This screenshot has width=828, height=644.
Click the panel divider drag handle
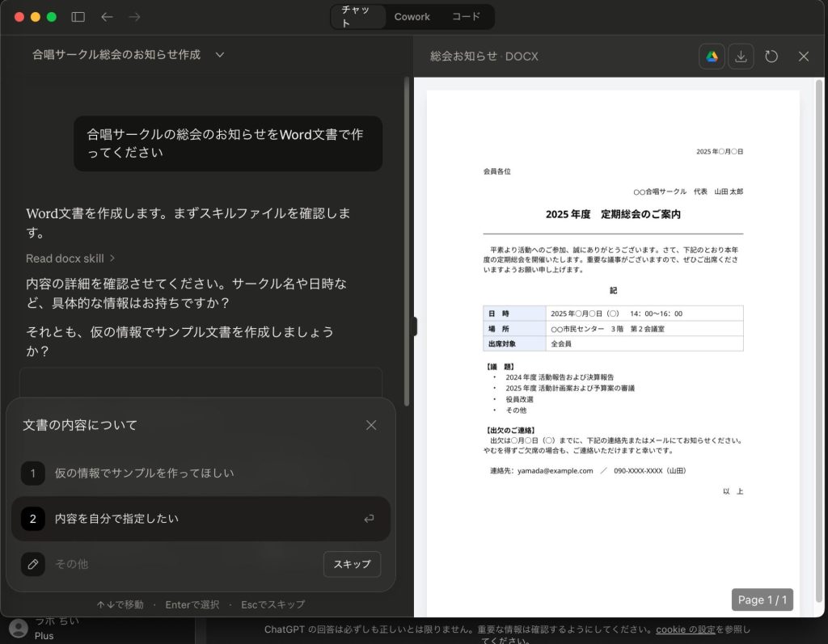[415, 326]
